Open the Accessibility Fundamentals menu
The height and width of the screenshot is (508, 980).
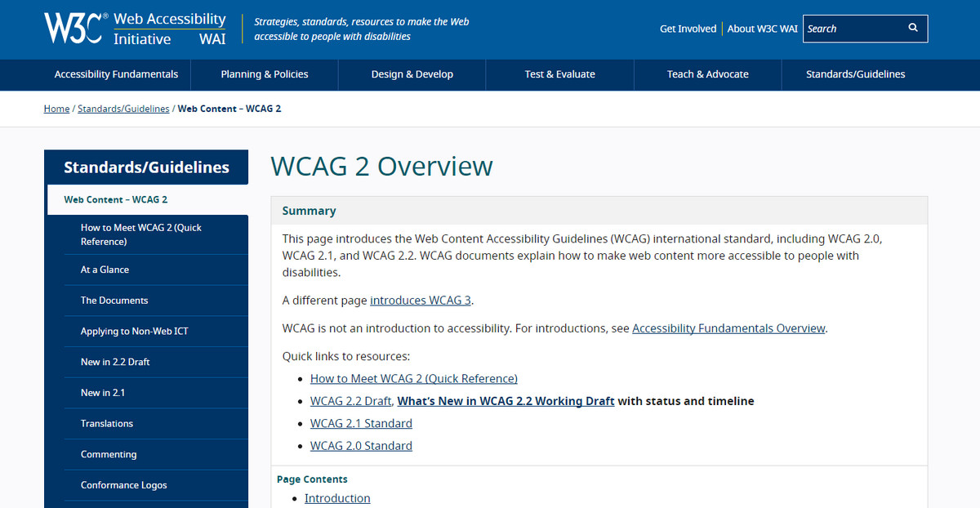click(x=116, y=74)
